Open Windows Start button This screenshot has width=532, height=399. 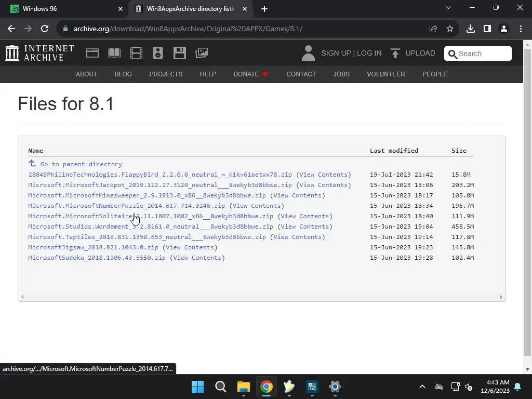(197, 387)
